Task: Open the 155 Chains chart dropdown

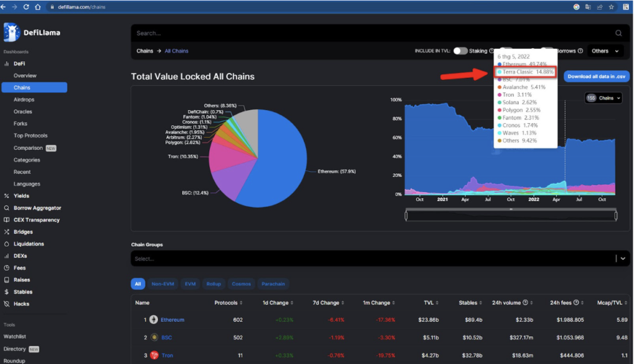Action: tap(603, 98)
